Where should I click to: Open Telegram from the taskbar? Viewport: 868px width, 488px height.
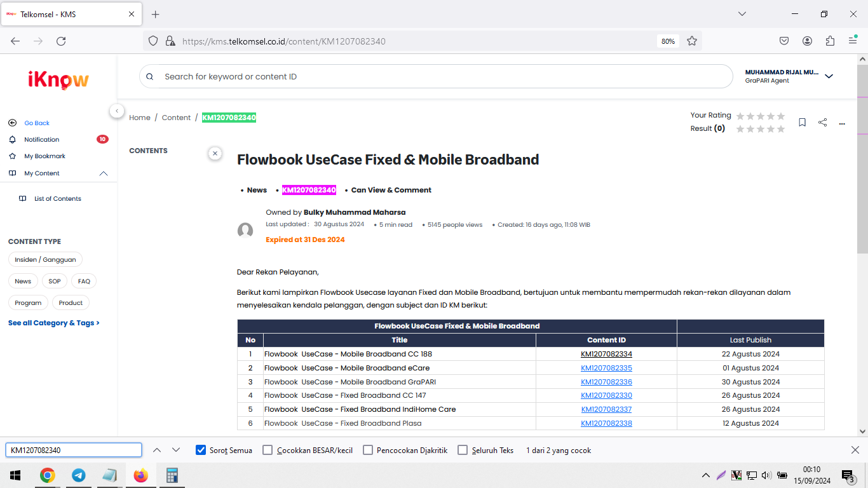79,475
